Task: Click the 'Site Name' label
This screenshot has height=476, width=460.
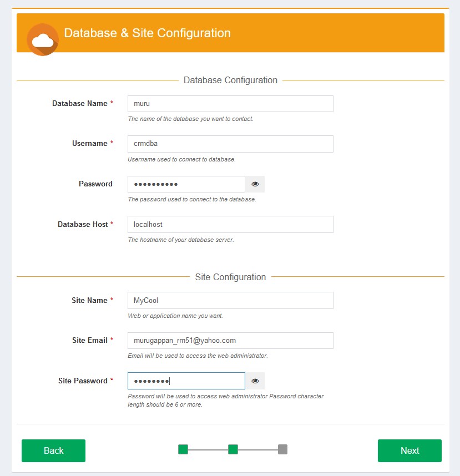Action: pyautogui.click(x=89, y=300)
